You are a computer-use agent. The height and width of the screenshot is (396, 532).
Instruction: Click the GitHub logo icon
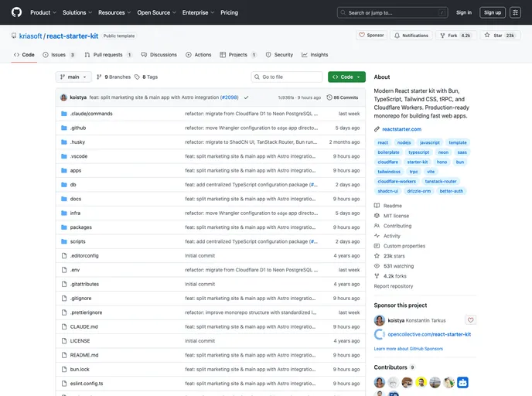(16, 12)
